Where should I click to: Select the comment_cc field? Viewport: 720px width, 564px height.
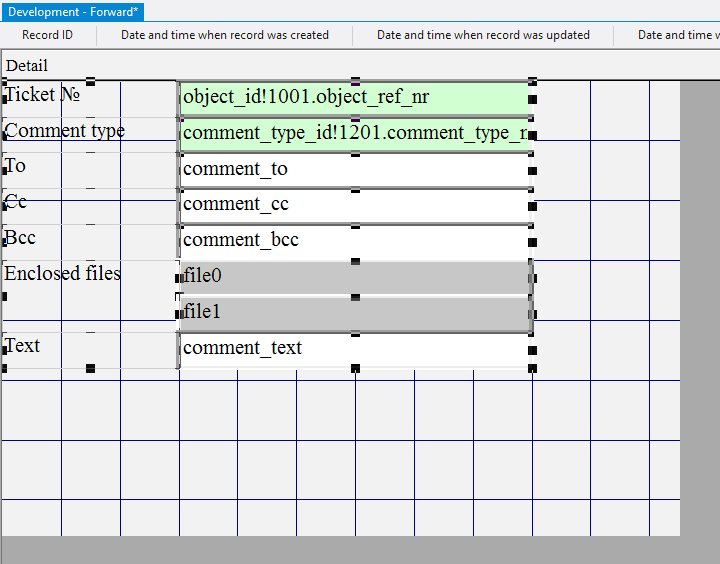[x=355, y=204]
